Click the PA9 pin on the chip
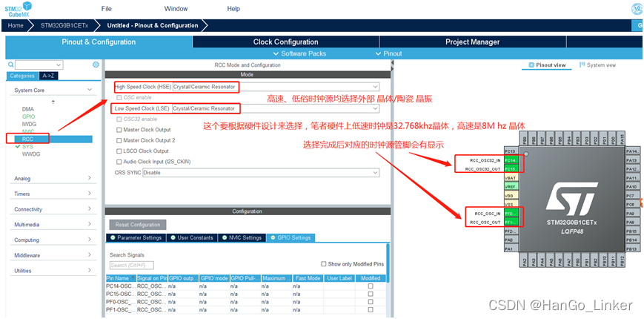Viewport: 644px width, 319px height. tap(631, 214)
